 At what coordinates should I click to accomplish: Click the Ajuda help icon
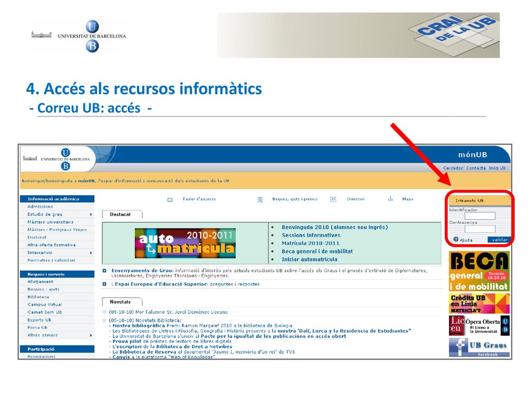(456, 239)
